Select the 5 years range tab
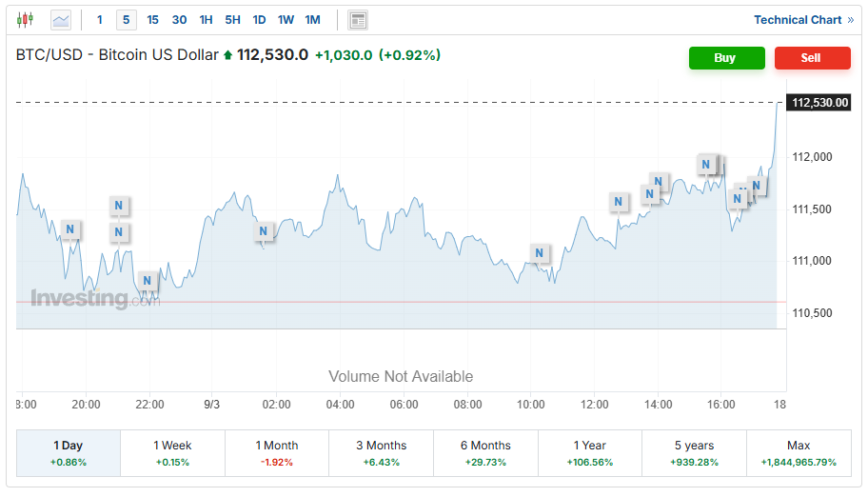Image resolution: width=868 pixels, height=497 pixels. (694, 452)
